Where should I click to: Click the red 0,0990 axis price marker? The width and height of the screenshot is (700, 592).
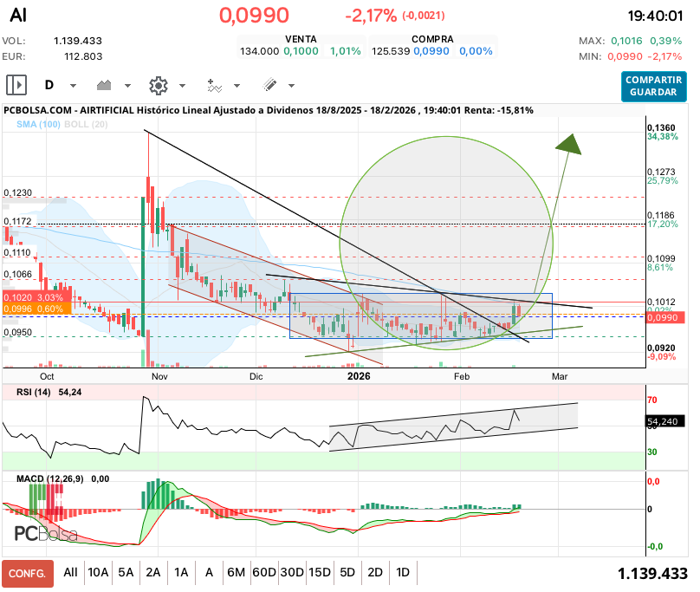[x=665, y=318]
